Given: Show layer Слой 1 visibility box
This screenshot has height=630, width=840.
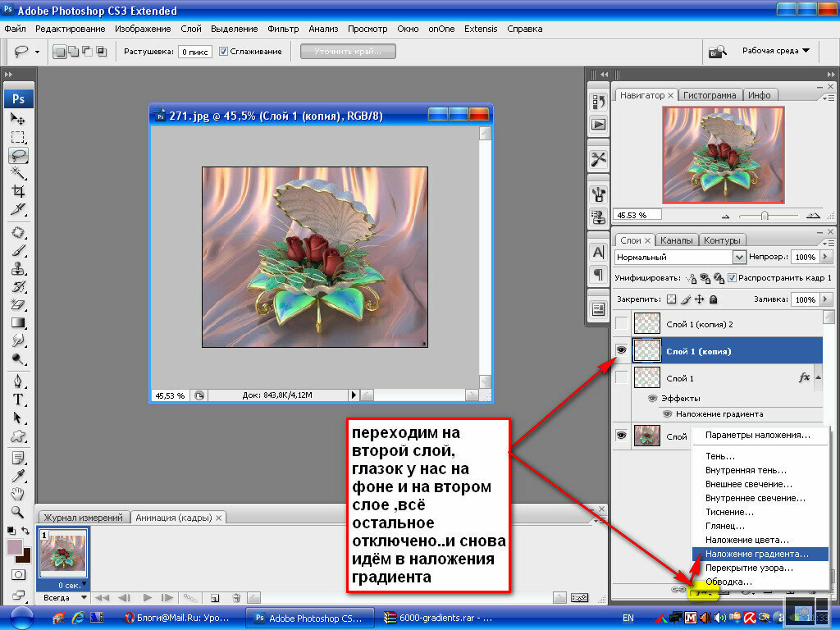Looking at the screenshot, I should (x=621, y=377).
